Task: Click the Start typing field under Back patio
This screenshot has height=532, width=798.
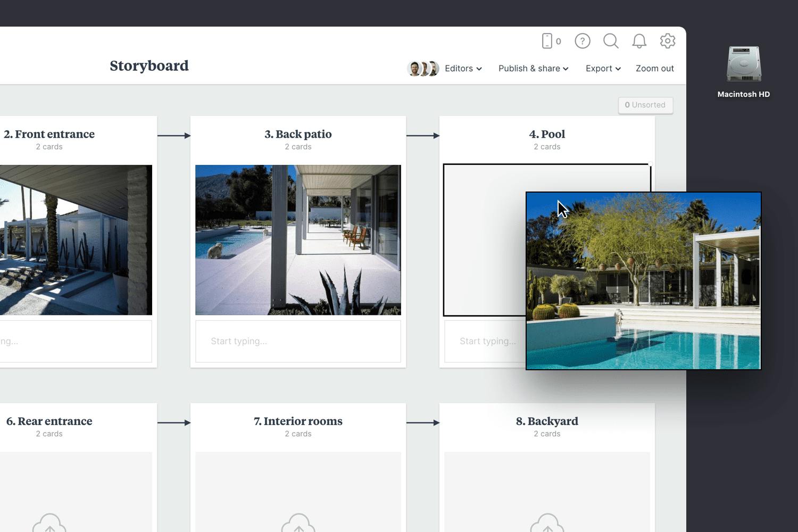Action: [298, 341]
